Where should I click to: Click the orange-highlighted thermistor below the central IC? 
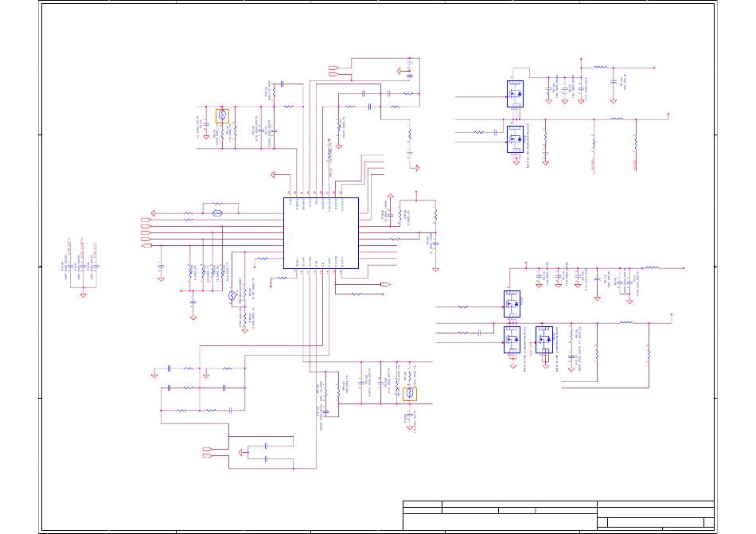(410, 394)
